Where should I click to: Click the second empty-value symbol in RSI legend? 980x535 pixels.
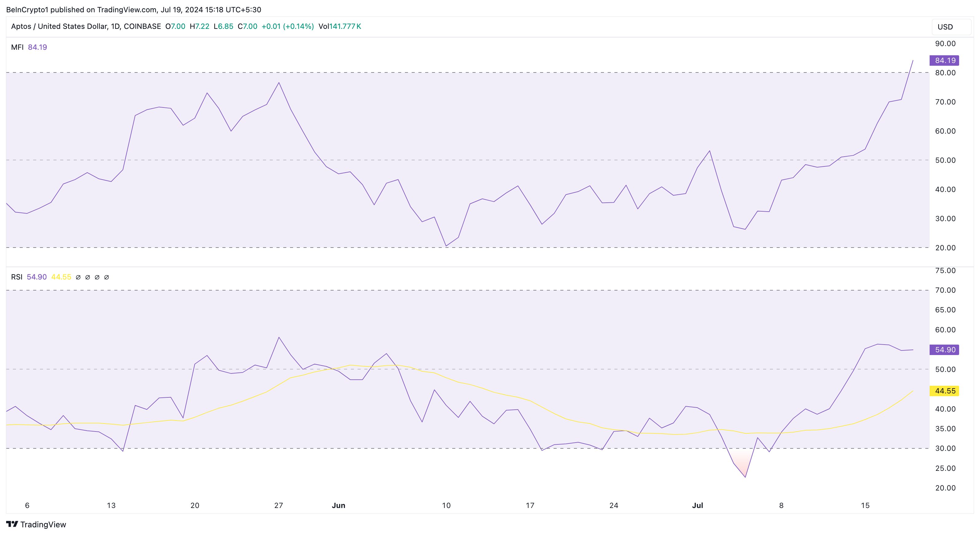[x=88, y=277]
